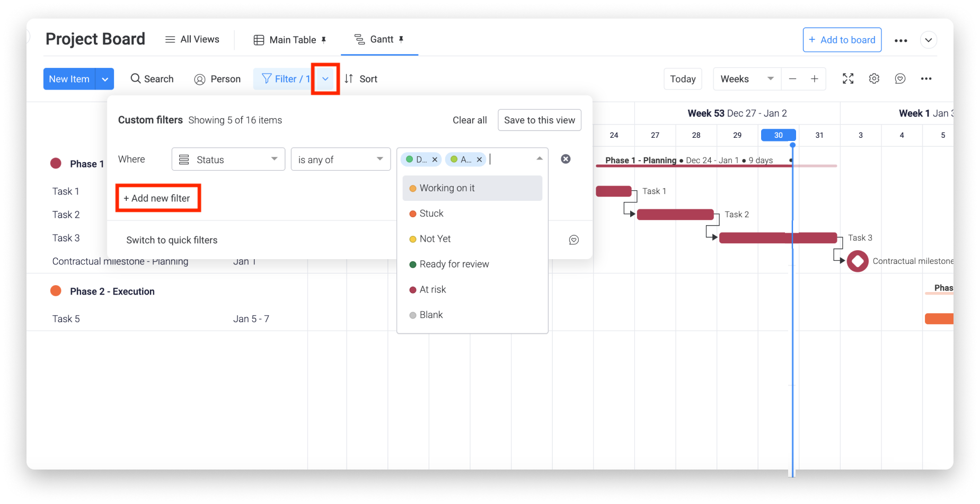
Task: Jump to Today on the Gantt
Action: [683, 79]
